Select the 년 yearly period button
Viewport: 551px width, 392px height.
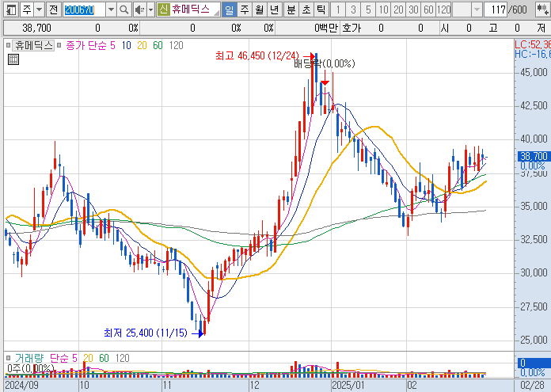click(275, 10)
